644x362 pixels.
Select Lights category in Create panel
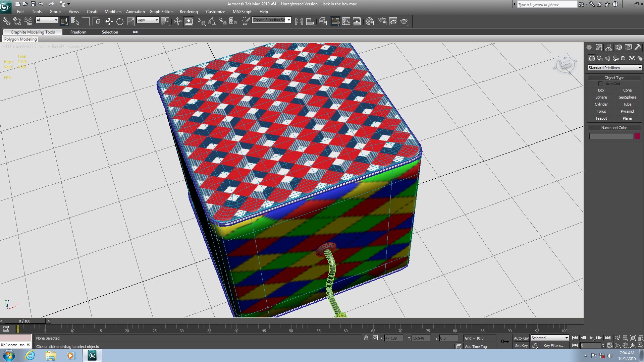608,58
